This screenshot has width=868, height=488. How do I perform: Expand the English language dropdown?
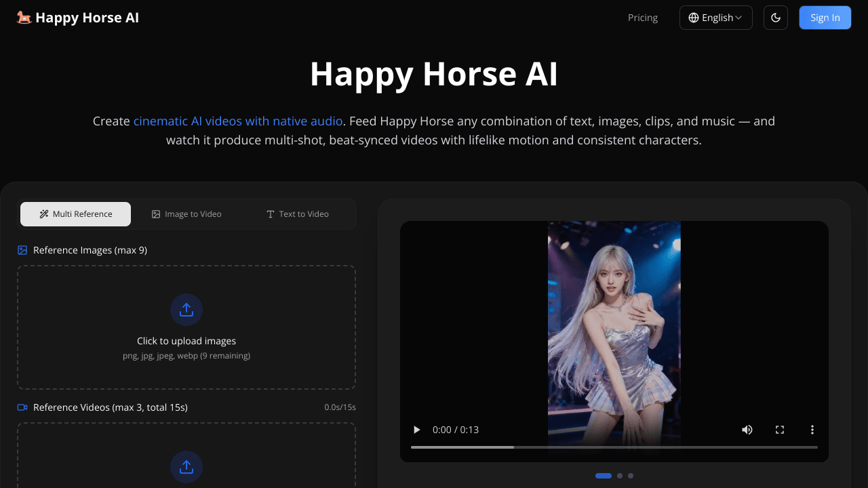[x=715, y=18]
